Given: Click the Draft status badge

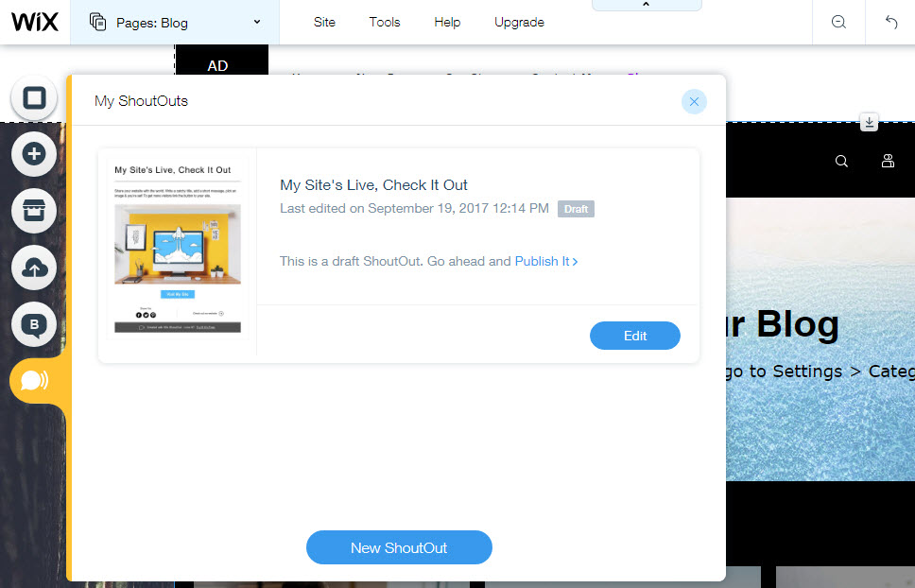Looking at the screenshot, I should coord(576,209).
